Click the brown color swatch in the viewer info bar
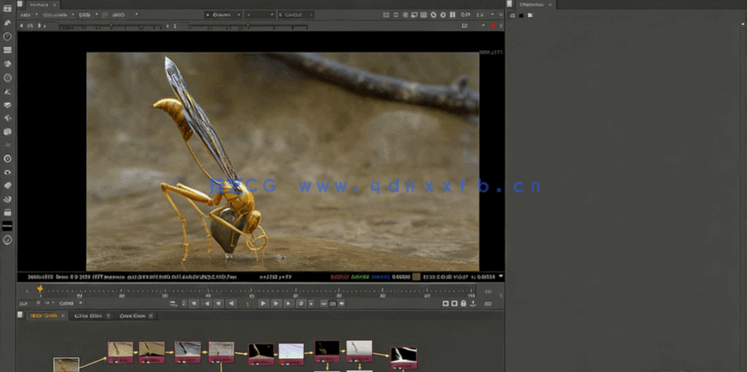The height and width of the screenshot is (372, 747). click(416, 277)
